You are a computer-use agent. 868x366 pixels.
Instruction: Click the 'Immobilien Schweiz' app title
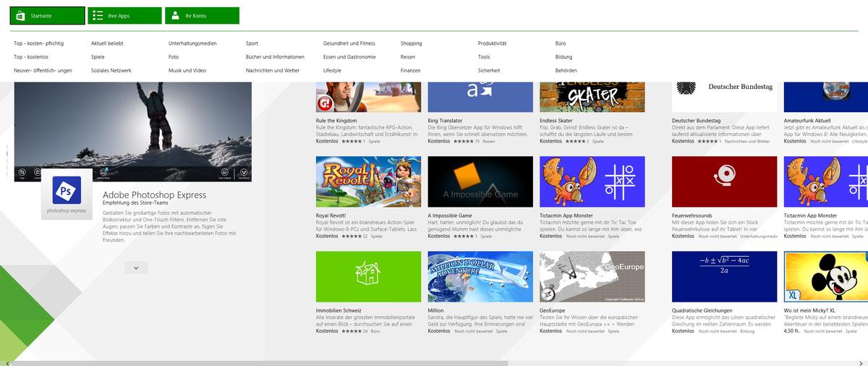pyautogui.click(x=339, y=310)
